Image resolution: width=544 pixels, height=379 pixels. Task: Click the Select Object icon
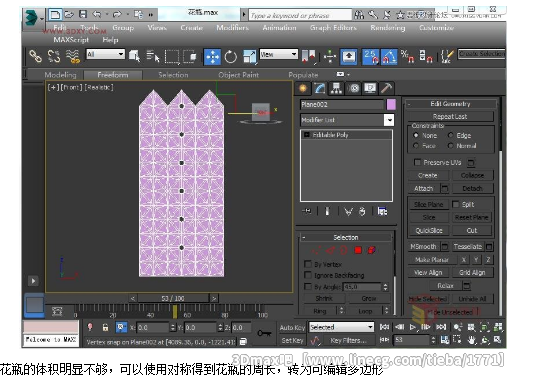tap(134, 56)
